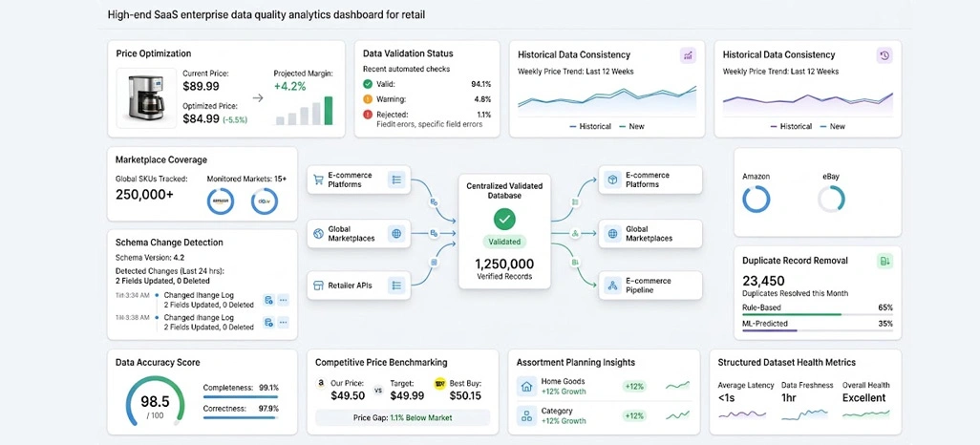This screenshot has width=980, height=445.
Task: Open the ellipsis menu on second change log
Action: tap(284, 323)
